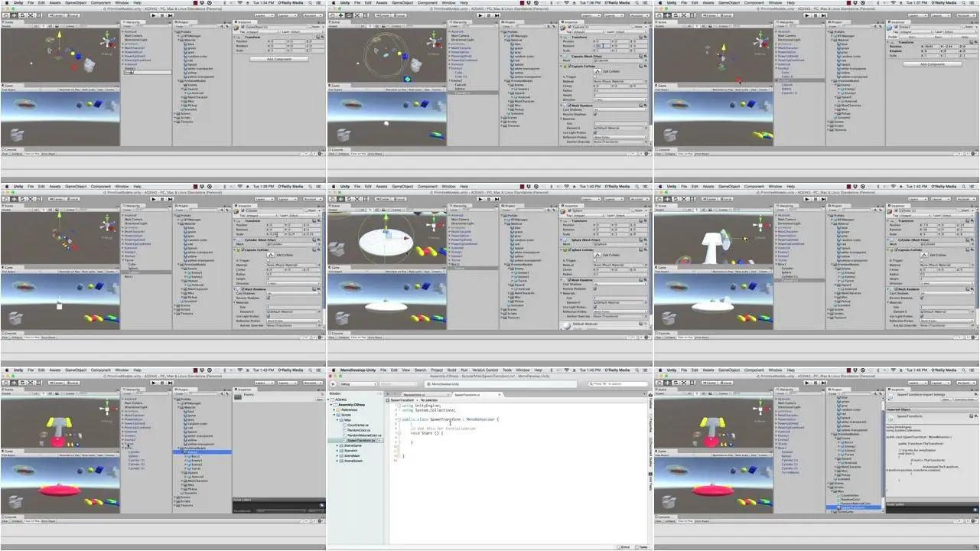
Task: Select the Scale tool in the 1:37 PM Unity toolbar
Action: (684, 15)
